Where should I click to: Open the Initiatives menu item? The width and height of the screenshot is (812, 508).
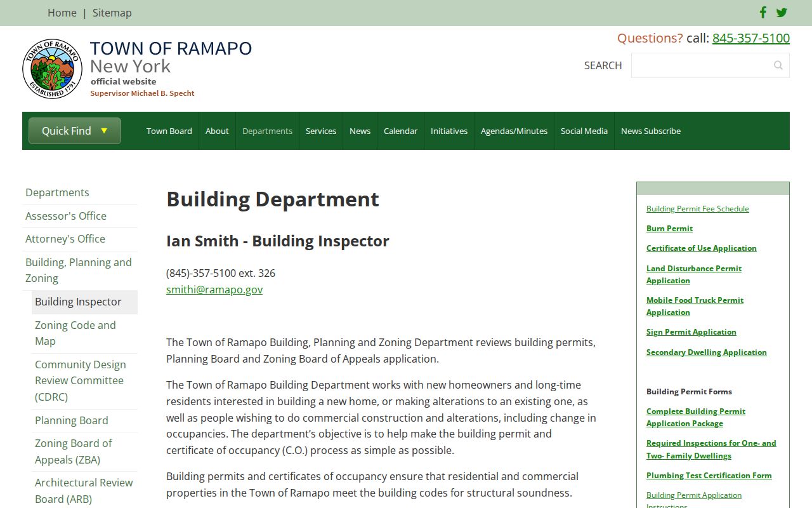point(449,131)
